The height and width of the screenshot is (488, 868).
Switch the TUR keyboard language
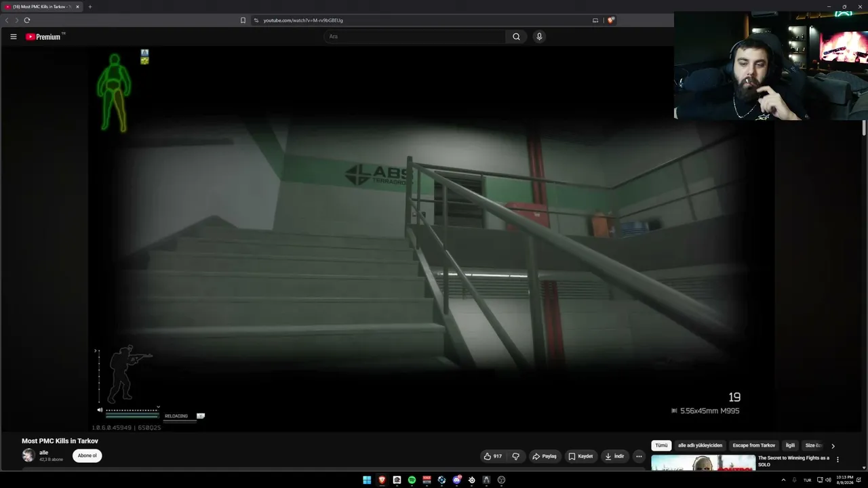807,480
